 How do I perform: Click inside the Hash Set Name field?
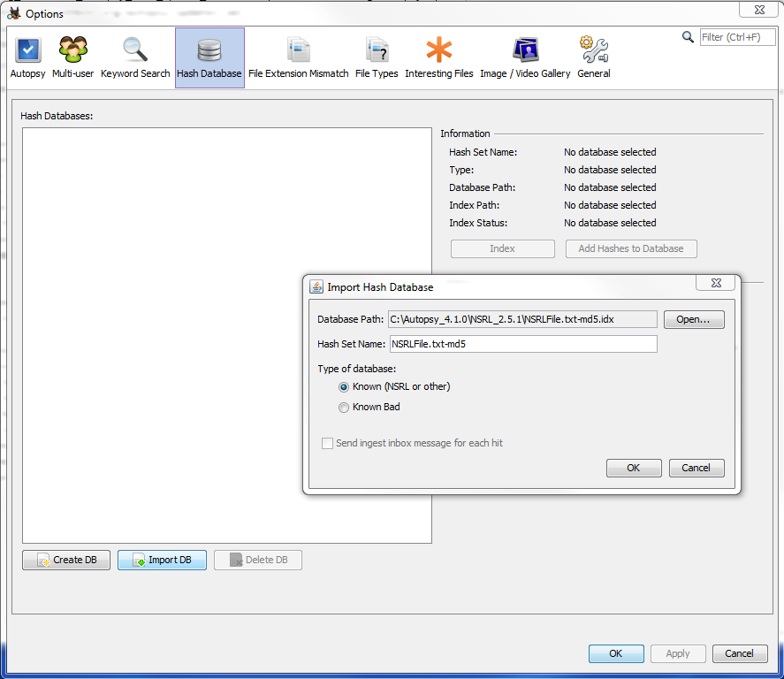click(522, 344)
